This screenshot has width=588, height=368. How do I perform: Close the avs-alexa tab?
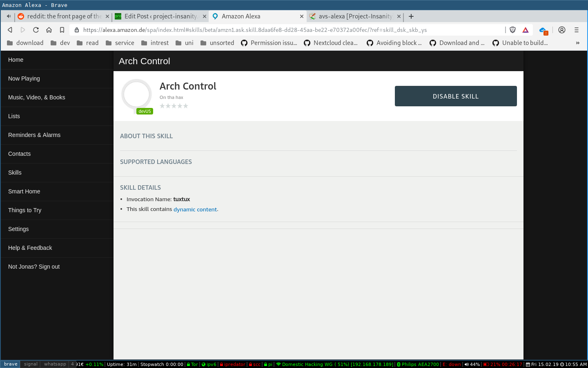(x=399, y=16)
